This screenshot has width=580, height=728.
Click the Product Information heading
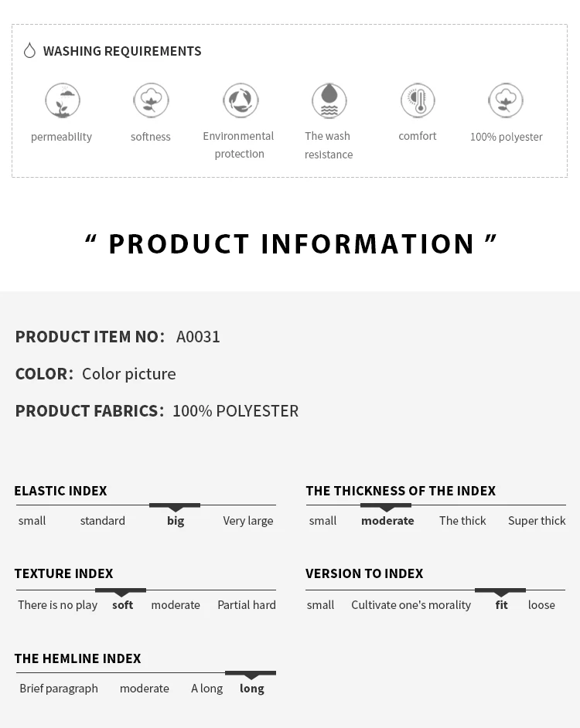[291, 244]
